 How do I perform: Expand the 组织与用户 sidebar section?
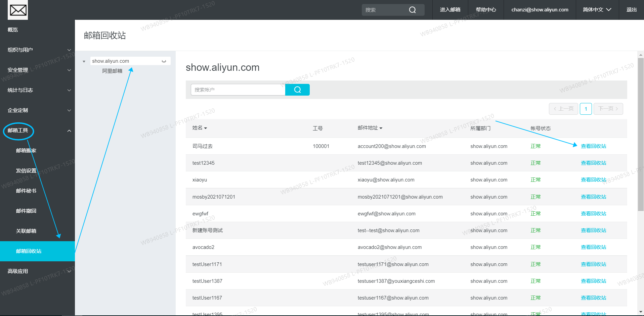point(37,50)
